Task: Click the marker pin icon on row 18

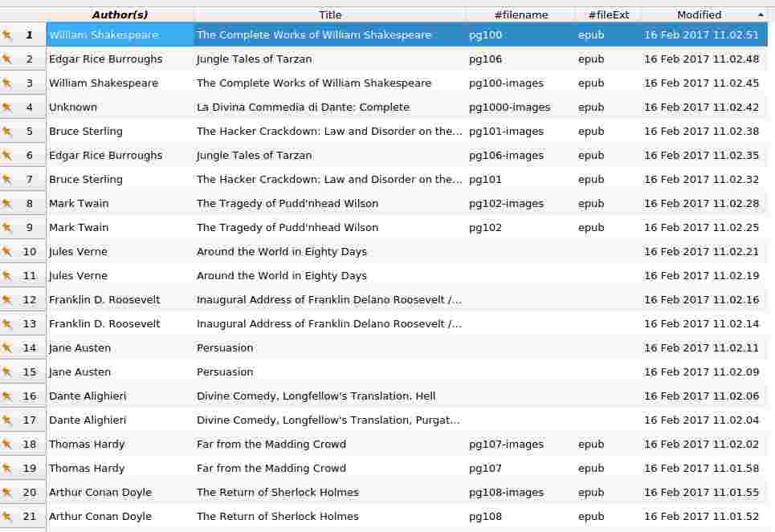Action: [x=6, y=444]
